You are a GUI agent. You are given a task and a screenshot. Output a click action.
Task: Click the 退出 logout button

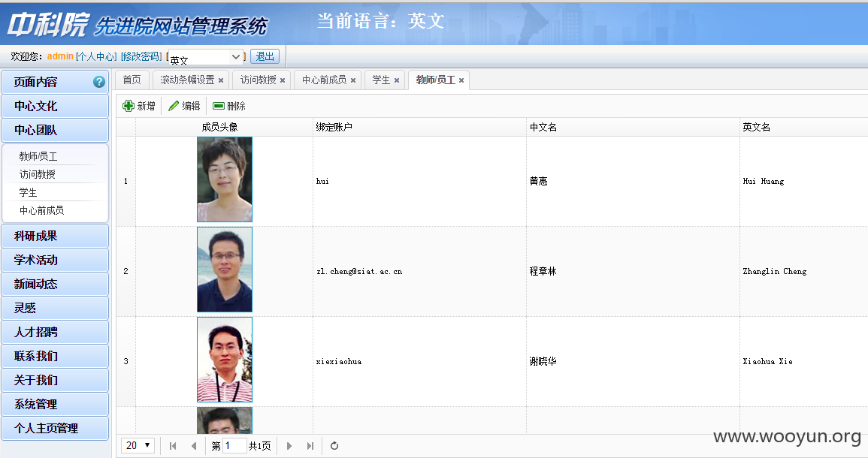(265, 56)
